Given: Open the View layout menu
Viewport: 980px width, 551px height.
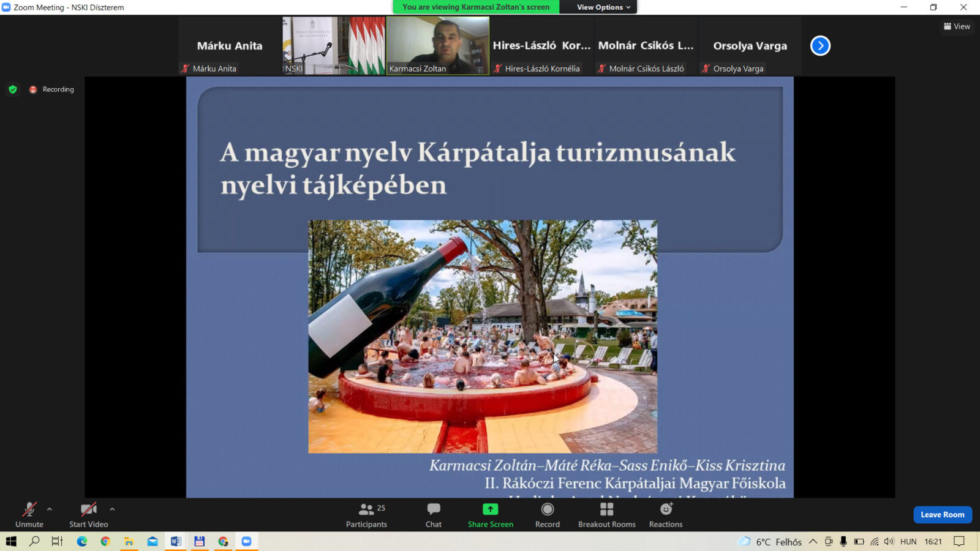Looking at the screenshot, I should point(957,26).
